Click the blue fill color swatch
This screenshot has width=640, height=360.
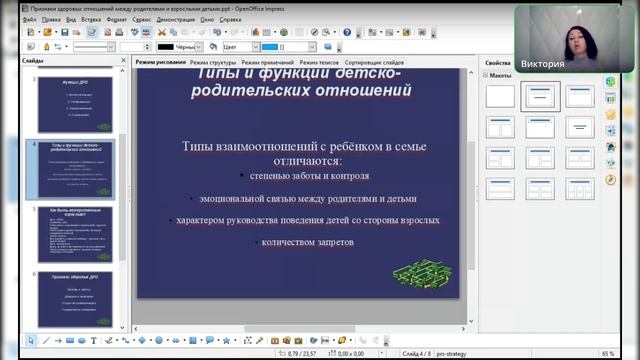(x=270, y=47)
